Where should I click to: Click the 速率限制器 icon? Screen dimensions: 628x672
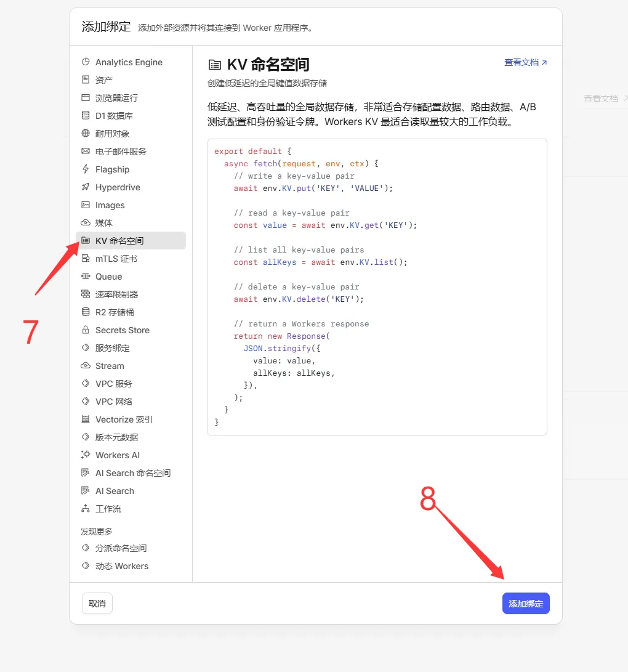[x=86, y=294]
